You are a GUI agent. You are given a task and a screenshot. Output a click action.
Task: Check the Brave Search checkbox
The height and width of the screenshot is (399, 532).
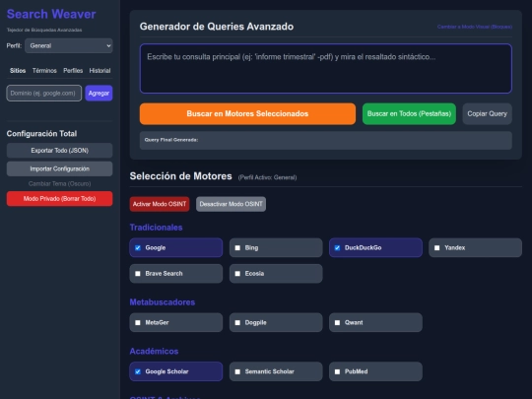[138, 274]
